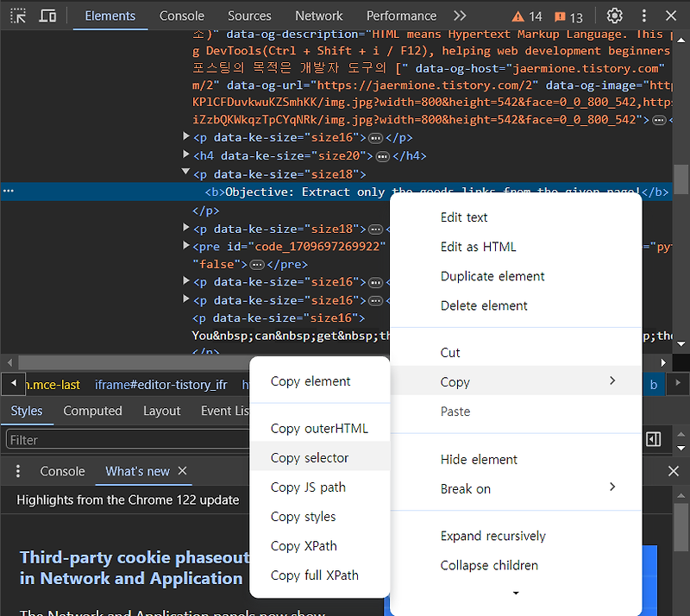Switch to the Computed styles tab
This screenshot has width=690, height=616.
92,411
